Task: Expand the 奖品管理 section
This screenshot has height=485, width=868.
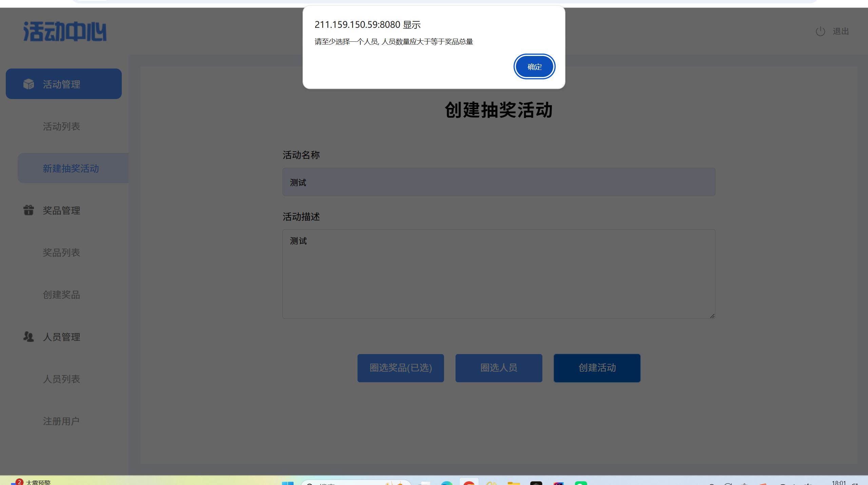Action: (x=61, y=210)
